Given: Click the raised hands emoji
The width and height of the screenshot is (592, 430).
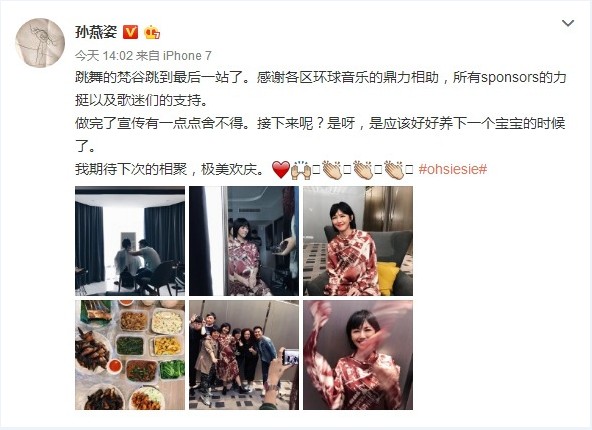Looking at the screenshot, I should coord(301,170).
